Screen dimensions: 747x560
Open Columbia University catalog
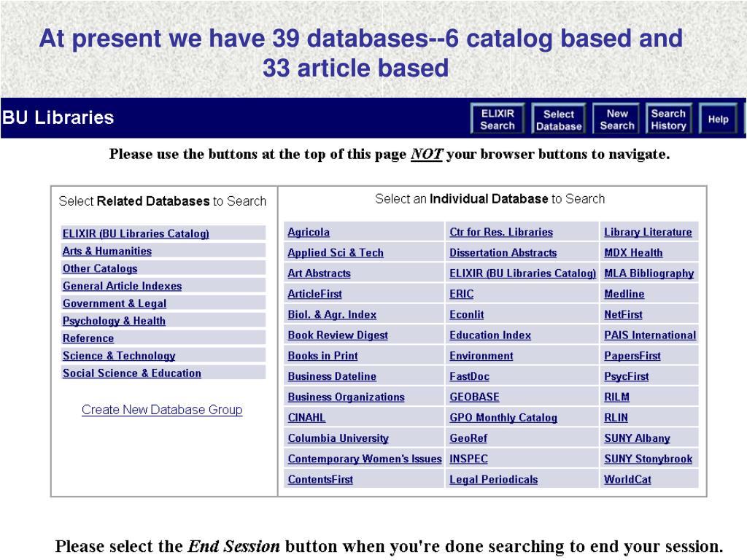pyautogui.click(x=338, y=438)
